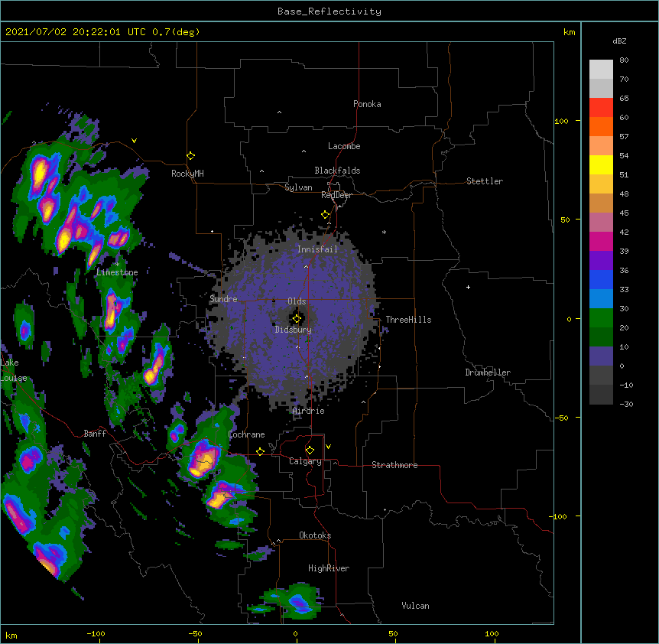Click the lightest gray 70-80 dBZ swatch
This screenshot has width=659, height=644.
[x=601, y=70]
